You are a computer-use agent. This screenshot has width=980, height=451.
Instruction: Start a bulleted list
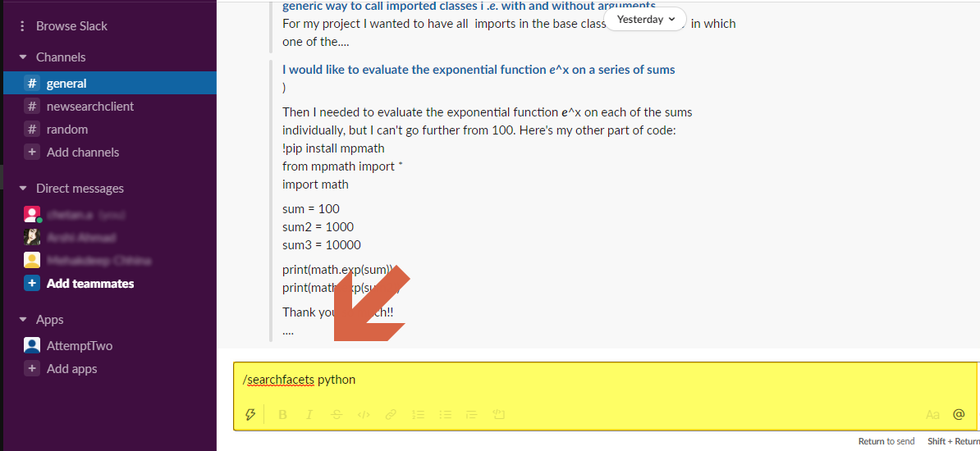[x=445, y=415]
